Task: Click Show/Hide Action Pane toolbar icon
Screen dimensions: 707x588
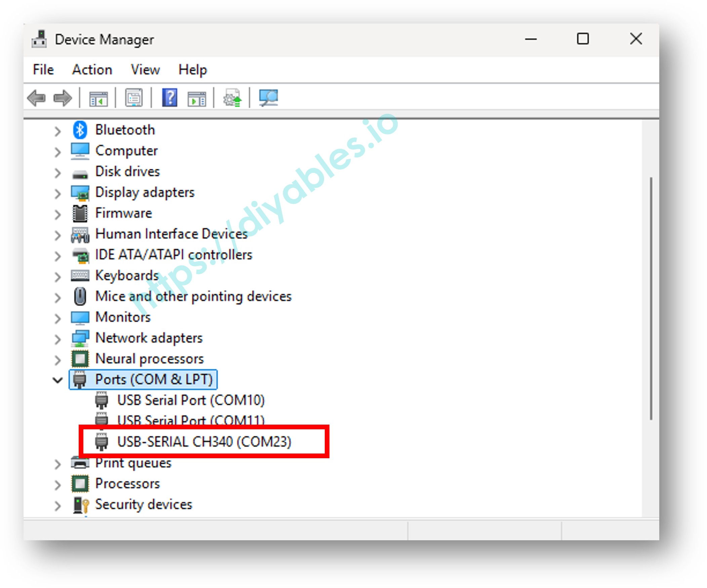Action: [x=197, y=98]
